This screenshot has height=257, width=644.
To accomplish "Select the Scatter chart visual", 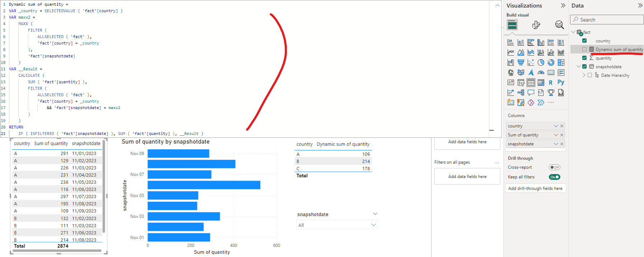I will (x=531, y=62).
